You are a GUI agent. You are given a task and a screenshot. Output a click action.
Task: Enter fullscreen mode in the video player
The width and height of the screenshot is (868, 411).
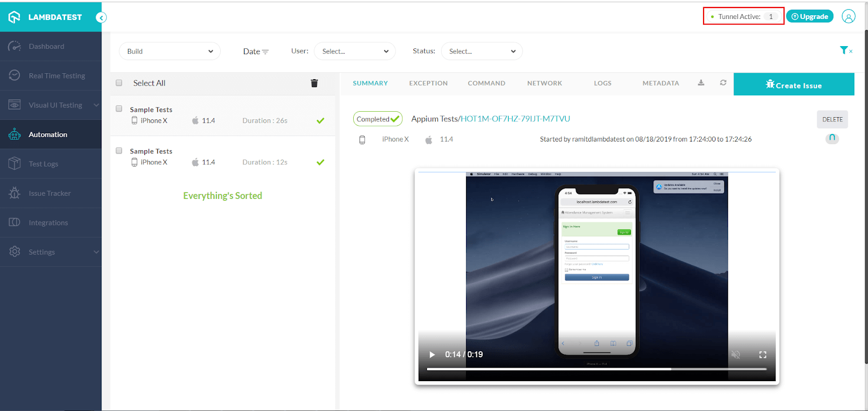pos(763,355)
